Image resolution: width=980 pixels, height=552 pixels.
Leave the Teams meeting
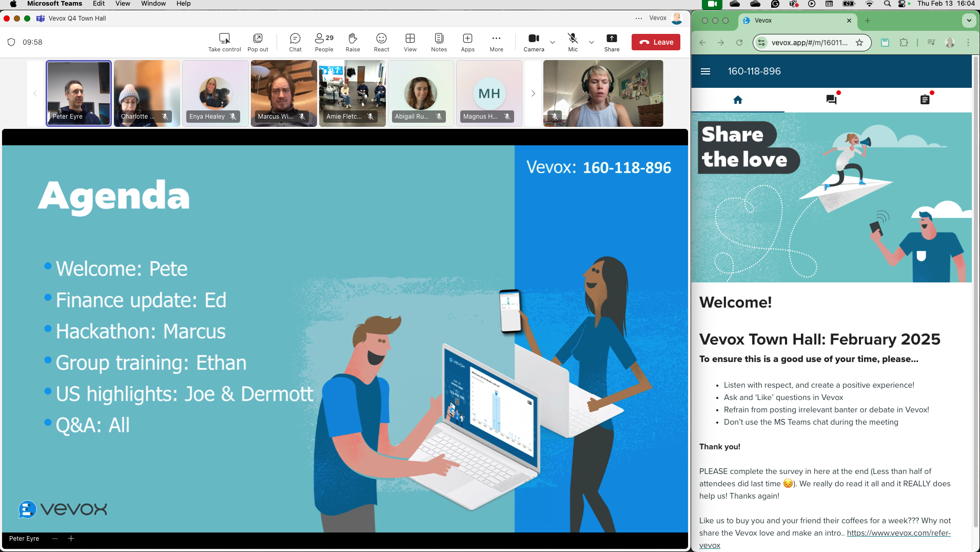click(656, 42)
